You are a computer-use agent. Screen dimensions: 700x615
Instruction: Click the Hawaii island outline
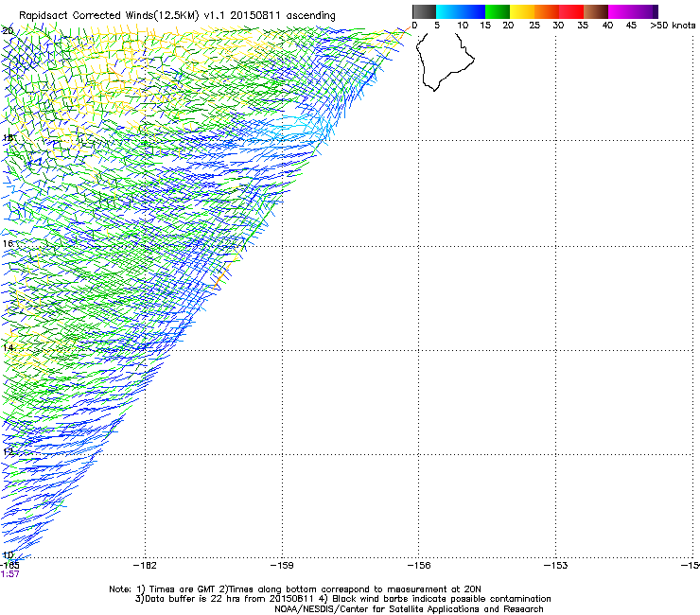tap(446, 62)
